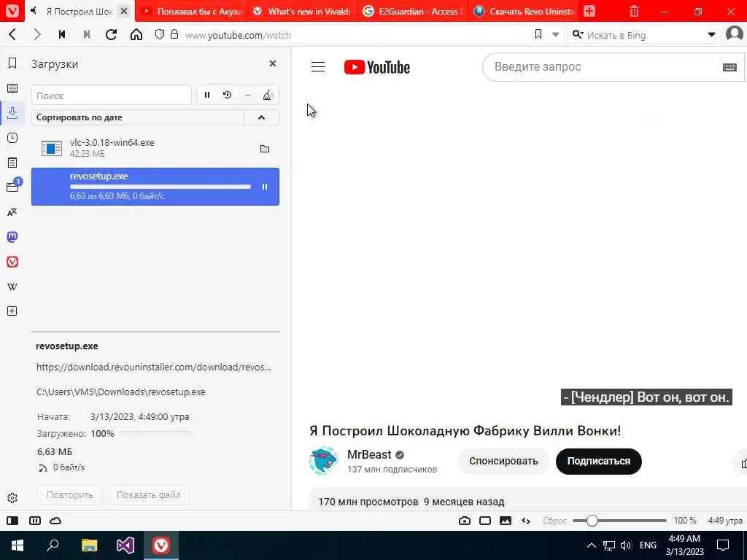Reload the current page
Viewport: 747px width, 560px height.
[112, 34]
